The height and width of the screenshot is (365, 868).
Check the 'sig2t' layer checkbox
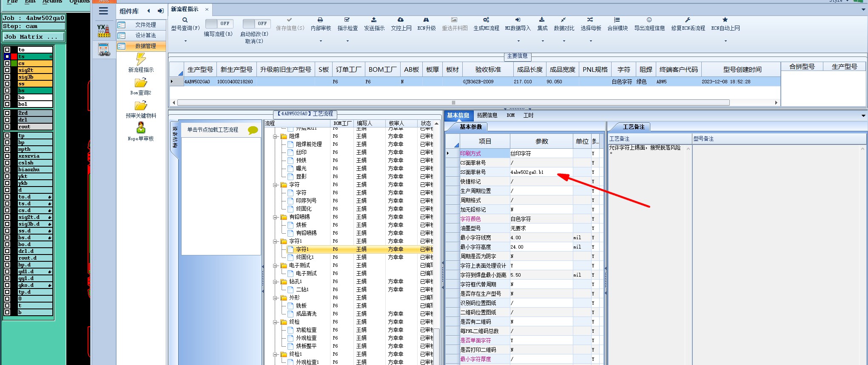click(x=7, y=70)
